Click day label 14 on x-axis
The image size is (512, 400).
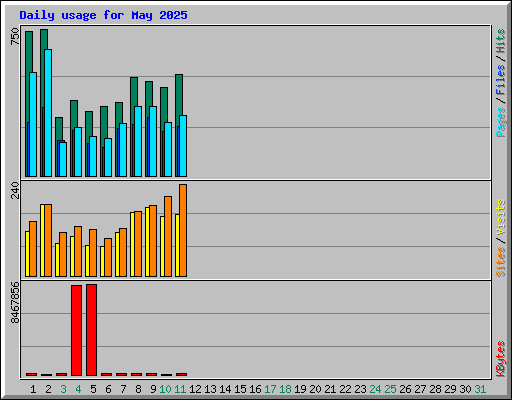coord(225,389)
